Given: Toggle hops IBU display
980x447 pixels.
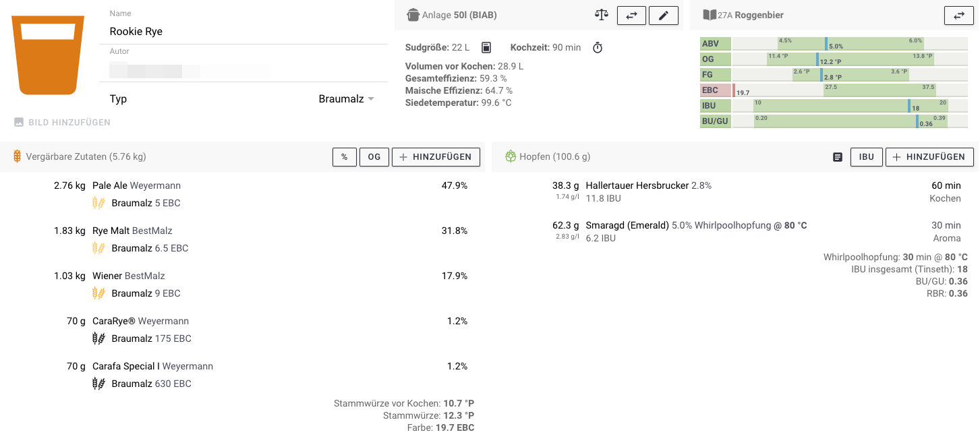Looking at the screenshot, I should [867, 157].
